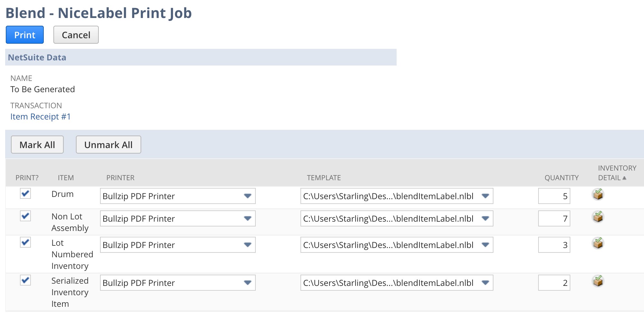Click the Mark All button
Screen dimensions: 644x318
tap(37, 145)
